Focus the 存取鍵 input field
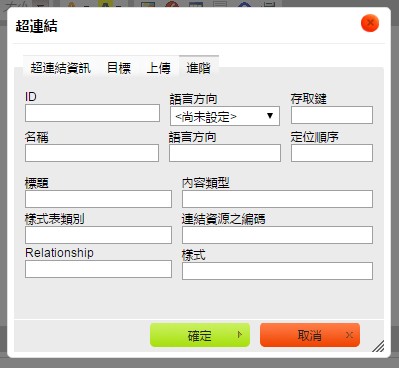The height and width of the screenshot is (368, 399). (332, 115)
